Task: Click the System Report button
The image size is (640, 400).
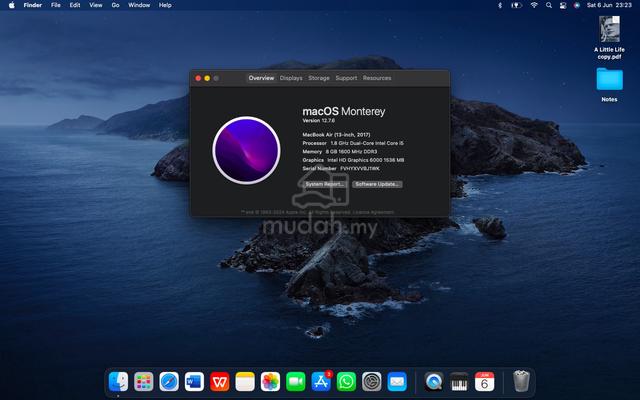Action: tap(325, 184)
